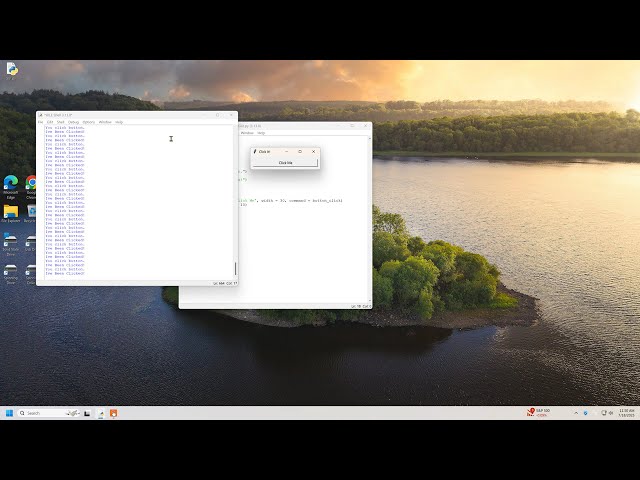640x480 pixels.
Task: Click the Tk feather icon in small window
Action: 255,151
